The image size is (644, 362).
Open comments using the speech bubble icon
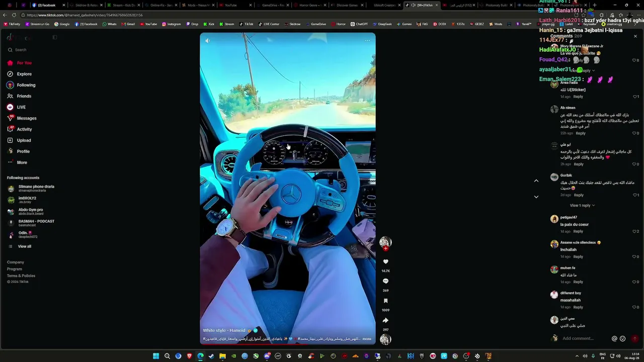point(385,281)
